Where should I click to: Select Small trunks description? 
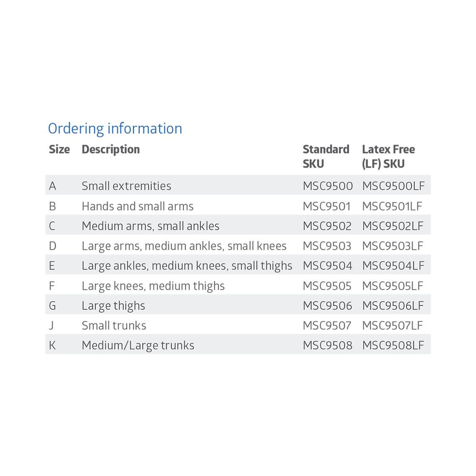tap(114, 326)
